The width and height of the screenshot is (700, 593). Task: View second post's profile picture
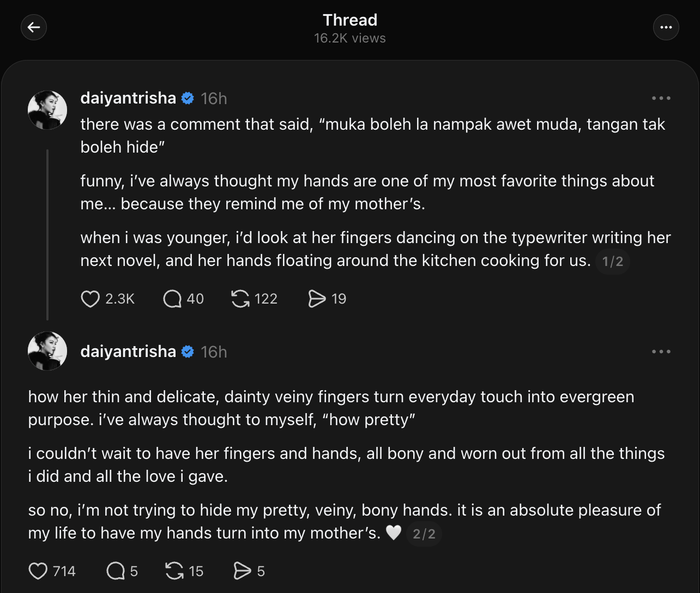[x=47, y=351]
